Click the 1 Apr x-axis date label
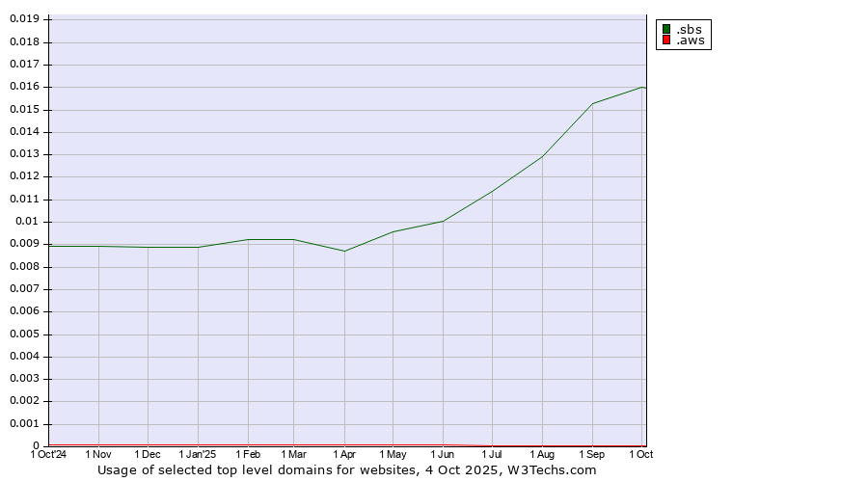The width and height of the screenshot is (868, 482). pos(344,454)
